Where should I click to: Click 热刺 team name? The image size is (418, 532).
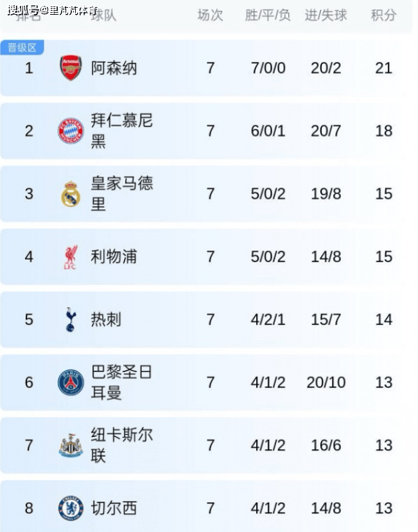tap(106, 319)
